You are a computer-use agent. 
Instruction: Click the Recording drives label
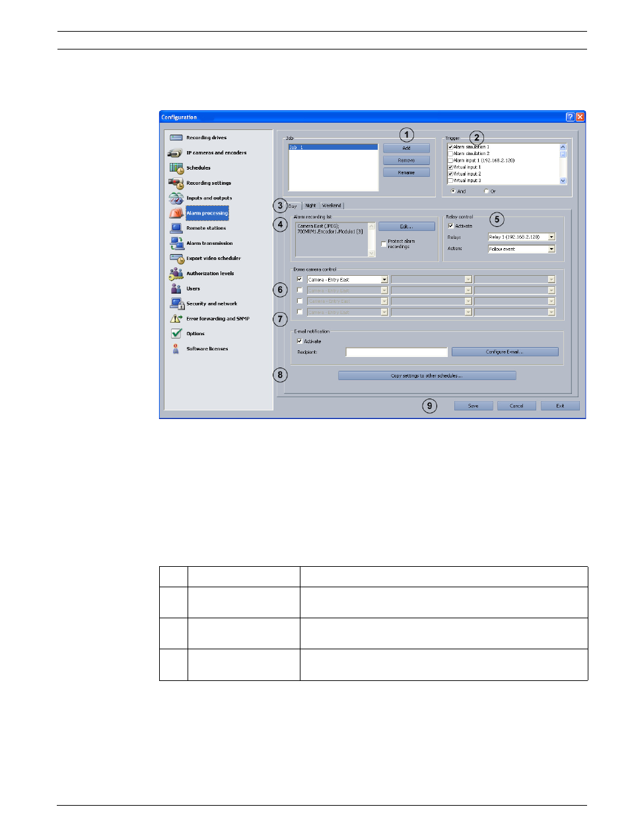[206, 138]
